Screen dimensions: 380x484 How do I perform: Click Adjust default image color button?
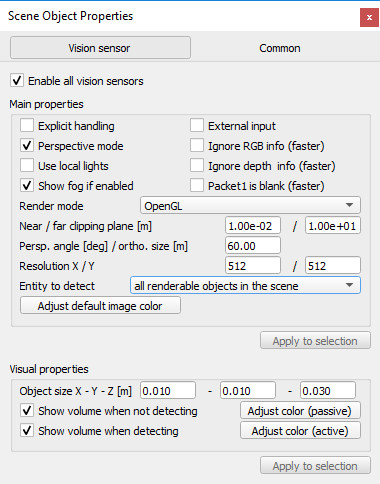point(100,306)
